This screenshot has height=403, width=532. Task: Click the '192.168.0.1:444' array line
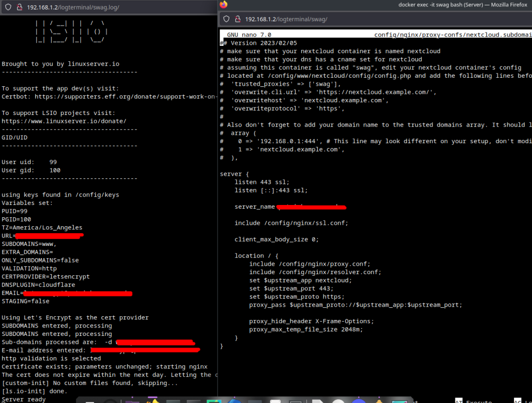(376, 141)
